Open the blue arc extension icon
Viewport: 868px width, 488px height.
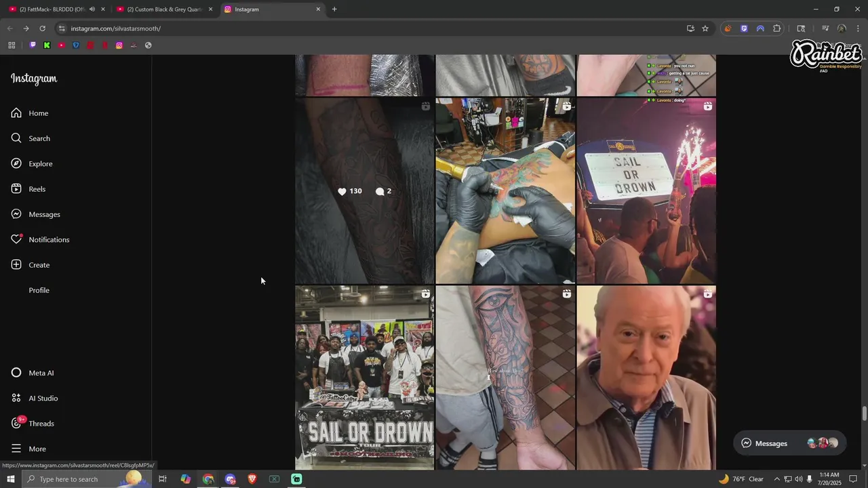[x=760, y=28]
